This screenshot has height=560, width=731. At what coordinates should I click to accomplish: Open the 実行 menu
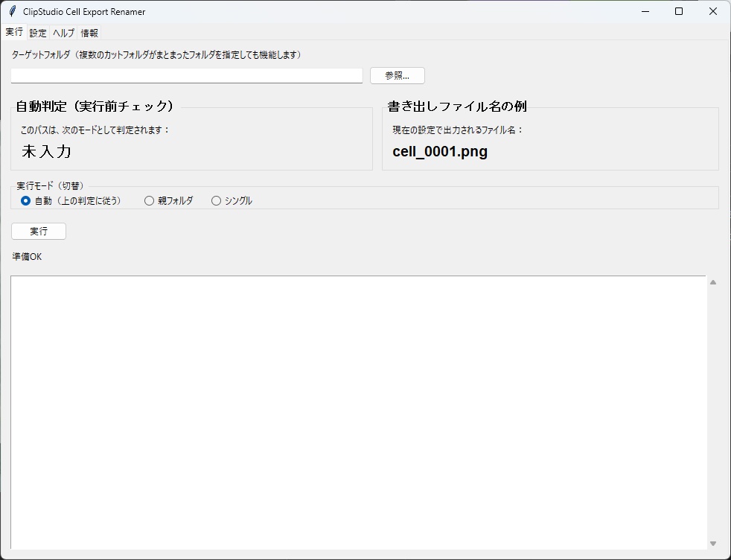13,33
